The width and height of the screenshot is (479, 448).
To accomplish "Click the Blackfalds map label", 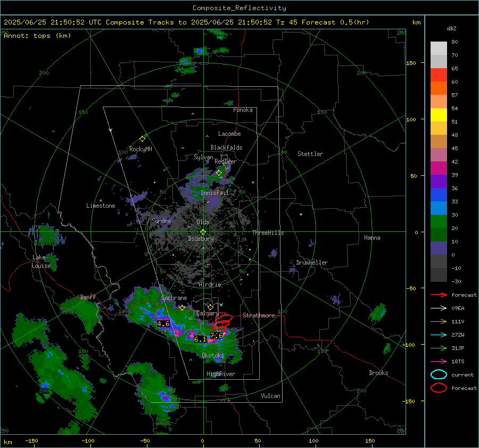I will click(x=226, y=148).
